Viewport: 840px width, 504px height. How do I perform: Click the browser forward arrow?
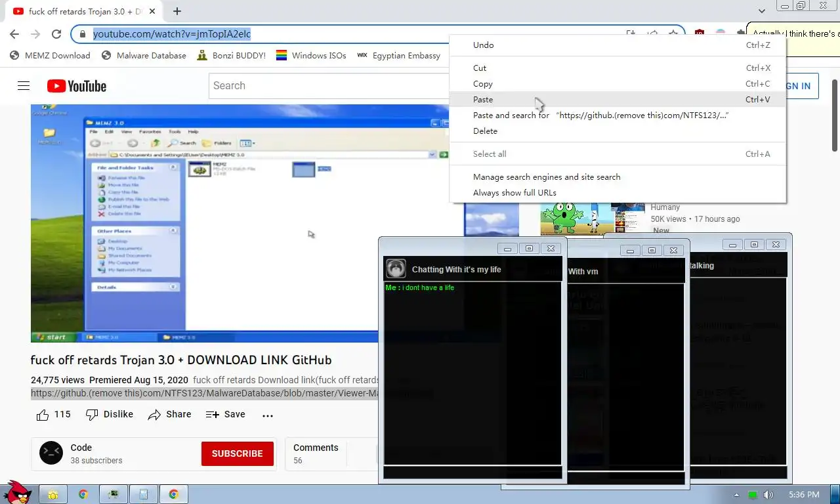(35, 34)
